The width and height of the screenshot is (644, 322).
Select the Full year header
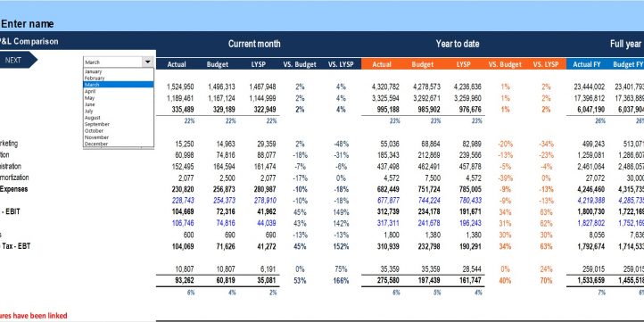625,44
